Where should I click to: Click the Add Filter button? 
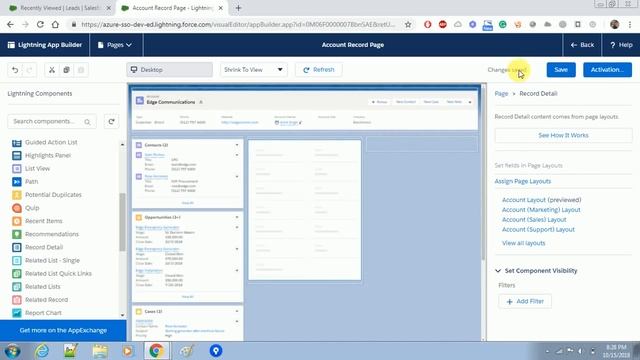click(525, 301)
